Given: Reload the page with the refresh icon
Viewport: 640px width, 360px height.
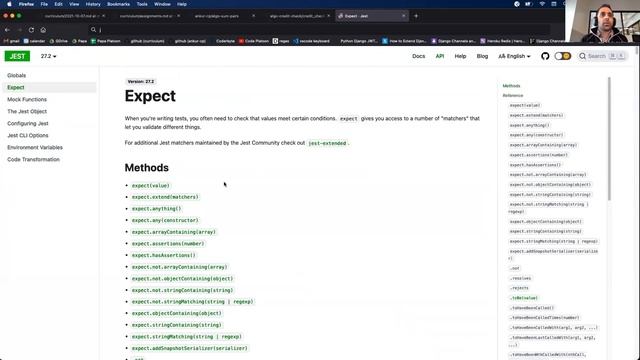Looking at the screenshot, I should tap(31, 30).
